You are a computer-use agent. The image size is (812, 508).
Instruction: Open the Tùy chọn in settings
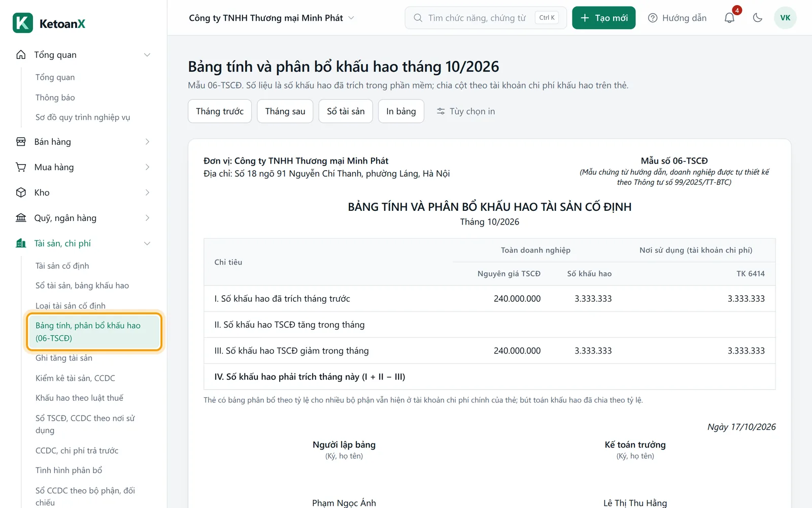coord(466,111)
